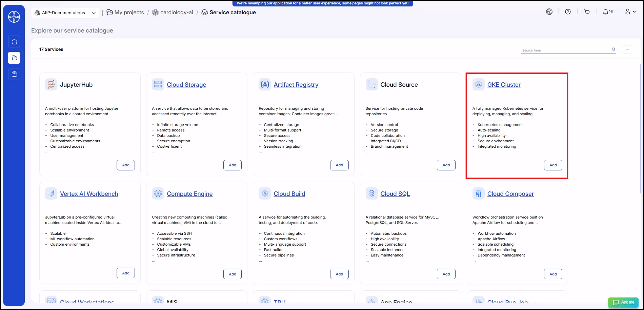
Task: Open the shopping cart icon
Action: tap(587, 12)
